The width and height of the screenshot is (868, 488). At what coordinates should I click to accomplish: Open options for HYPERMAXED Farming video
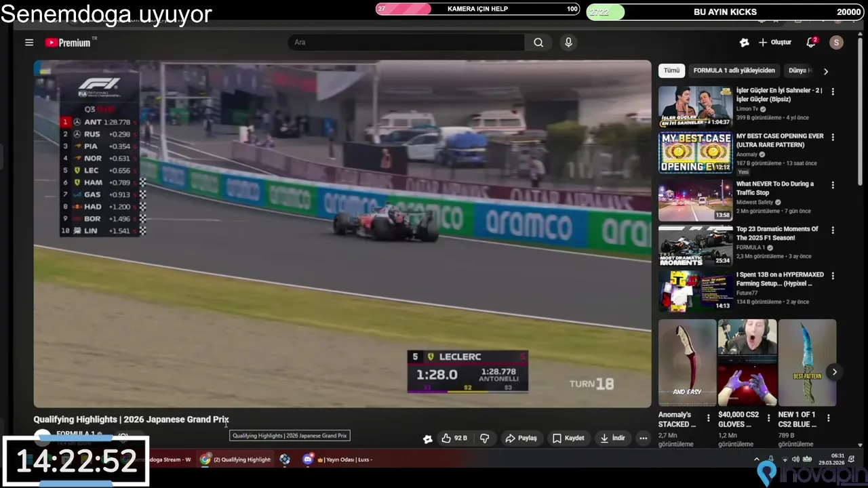(x=833, y=276)
